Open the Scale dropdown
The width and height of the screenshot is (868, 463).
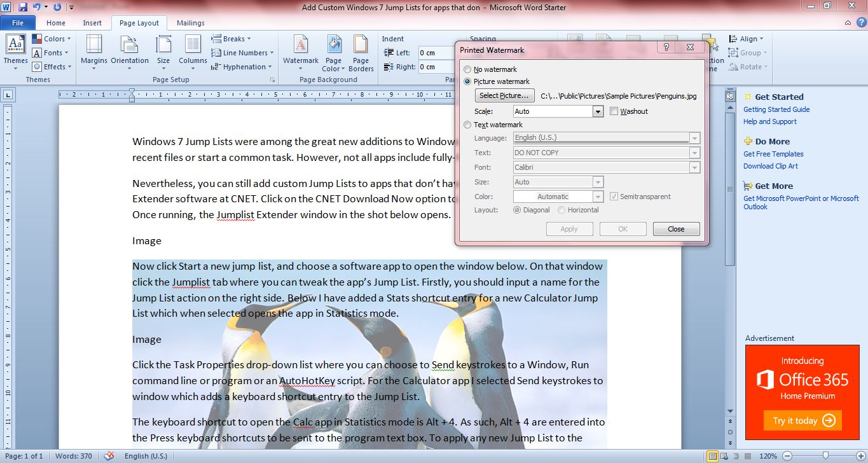pyautogui.click(x=596, y=111)
